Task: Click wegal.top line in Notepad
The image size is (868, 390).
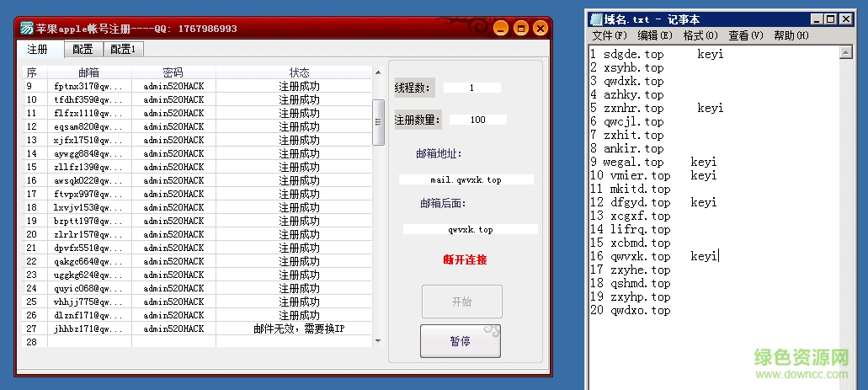Action: point(653,163)
